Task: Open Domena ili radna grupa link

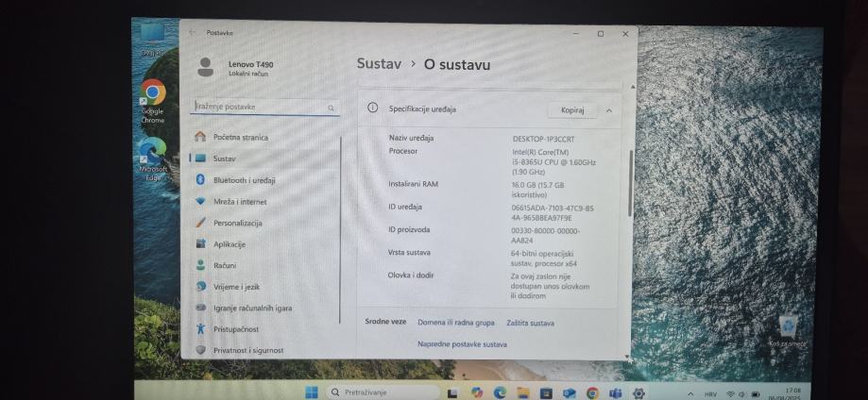Action: (x=456, y=323)
